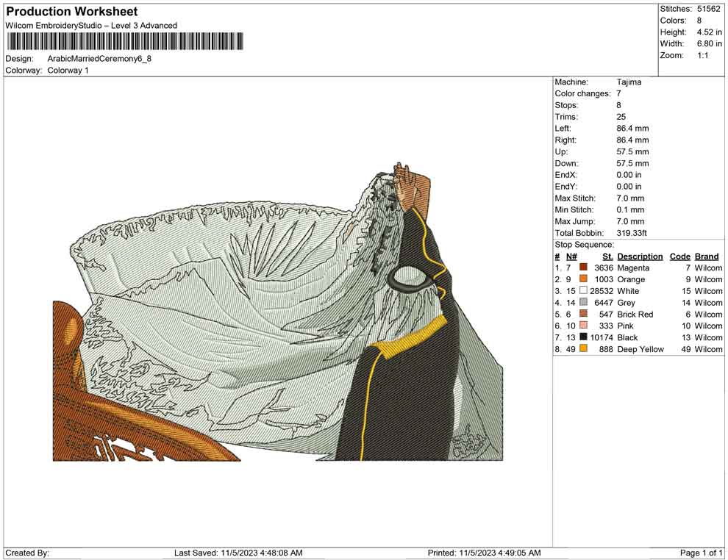Select the Colors value '8' in header
The image size is (728, 560).
[699, 21]
